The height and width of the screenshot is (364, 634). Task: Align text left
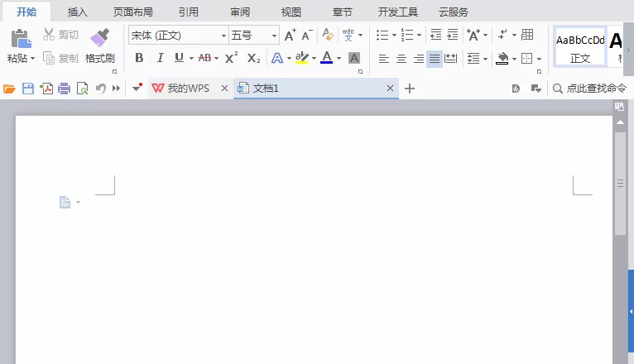[384, 59]
